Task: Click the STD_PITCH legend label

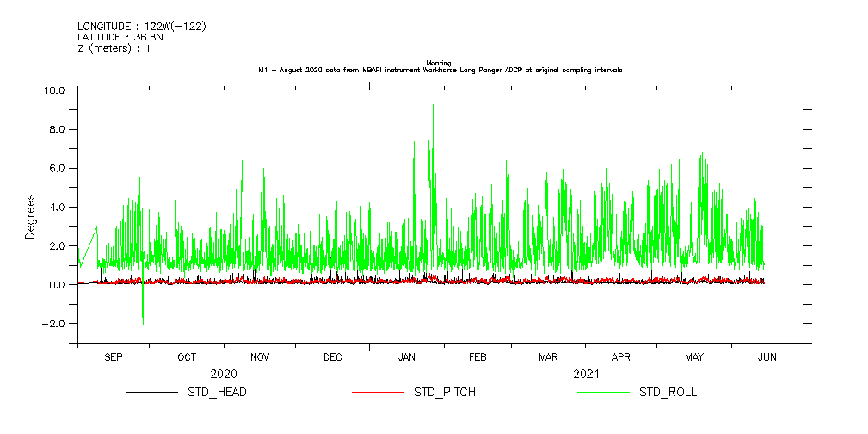Action: click(x=445, y=392)
